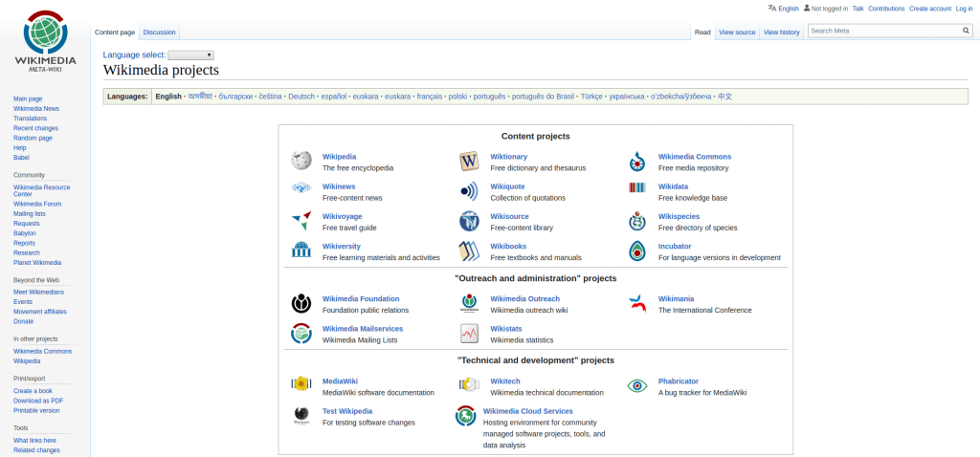
Task: Click the Wikipedia globe icon
Action: (x=301, y=161)
